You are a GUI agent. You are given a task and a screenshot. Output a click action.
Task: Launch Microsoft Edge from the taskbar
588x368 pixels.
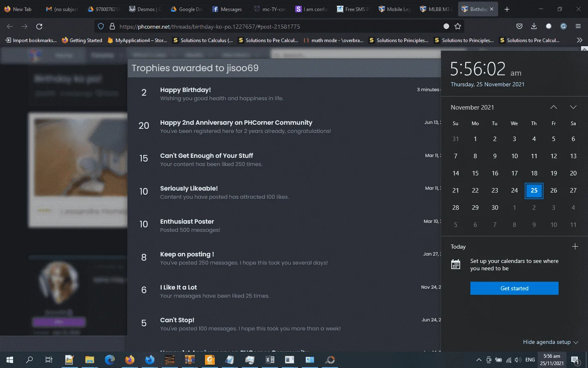(x=109, y=360)
